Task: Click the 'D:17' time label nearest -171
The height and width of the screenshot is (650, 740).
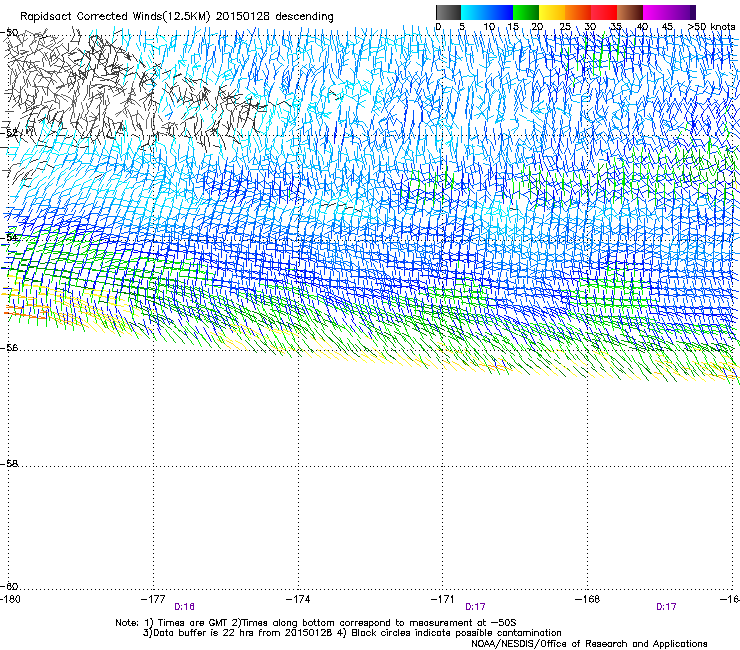Action: [x=475, y=607]
